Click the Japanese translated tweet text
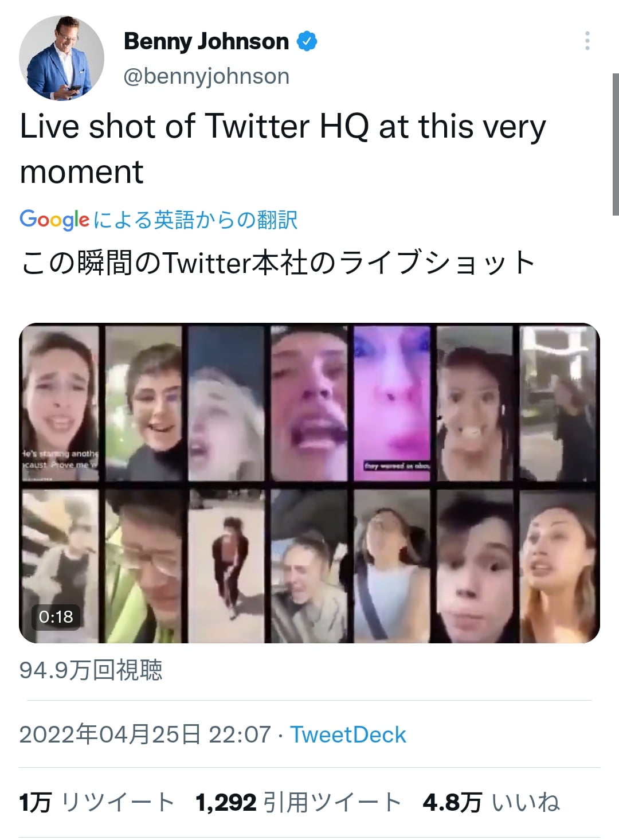Image resolution: width=619 pixels, height=840 pixels. 278,263
